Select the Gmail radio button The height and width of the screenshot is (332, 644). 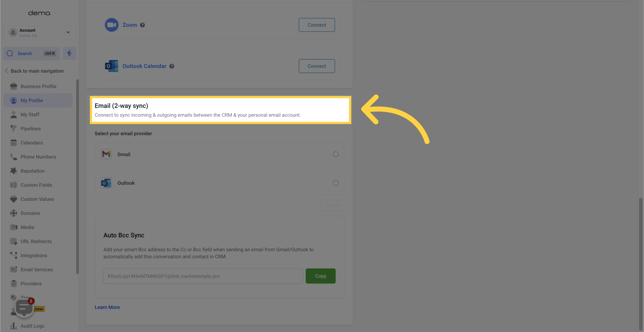click(x=335, y=154)
